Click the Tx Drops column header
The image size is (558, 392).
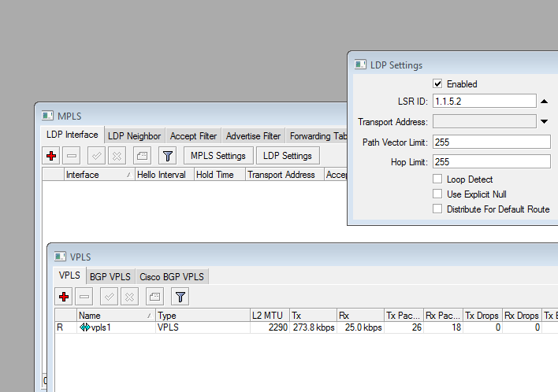[482, 315]
